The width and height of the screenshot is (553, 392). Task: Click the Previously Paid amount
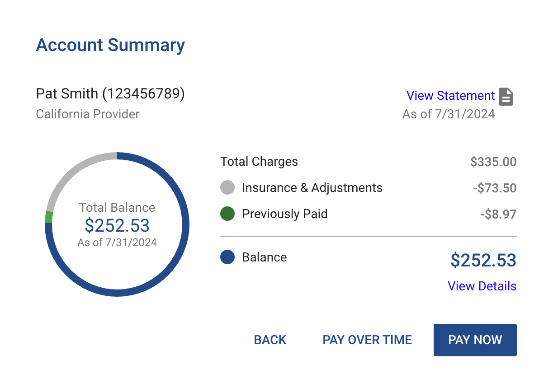(x=498, y=214)
